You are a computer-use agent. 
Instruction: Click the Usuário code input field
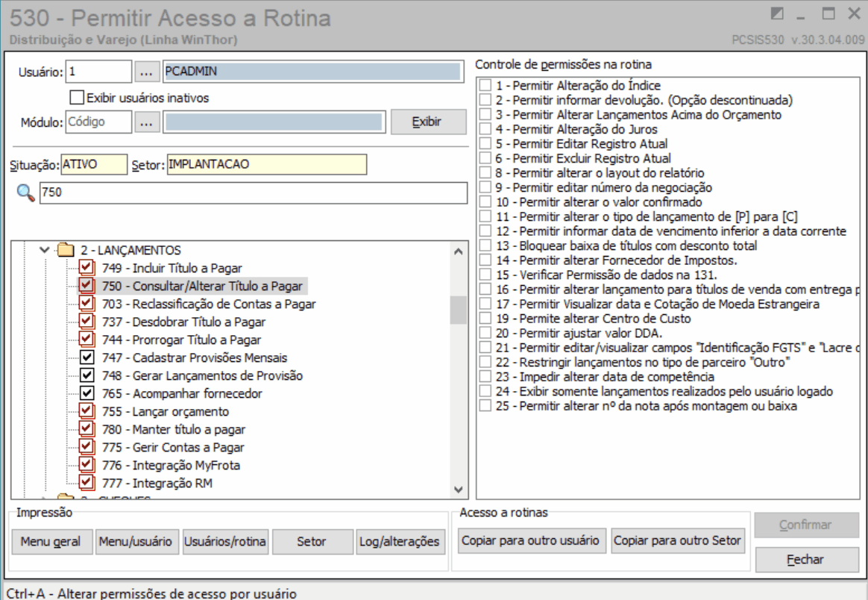tap(98, 72)
